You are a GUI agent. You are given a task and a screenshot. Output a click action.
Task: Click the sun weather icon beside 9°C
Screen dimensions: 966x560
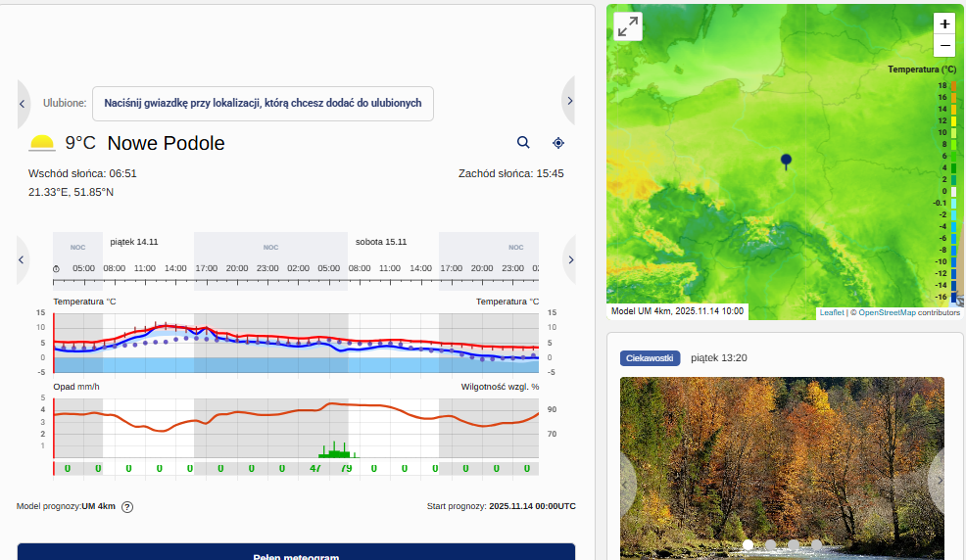(x=42, y=143)
